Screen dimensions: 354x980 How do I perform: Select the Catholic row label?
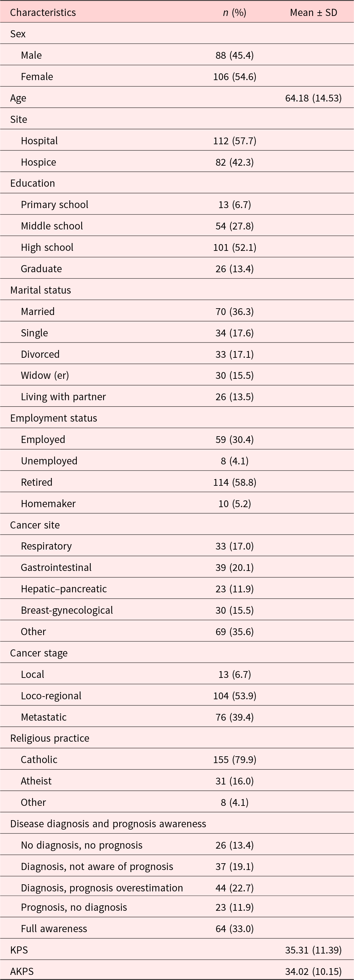click(39, 760)
